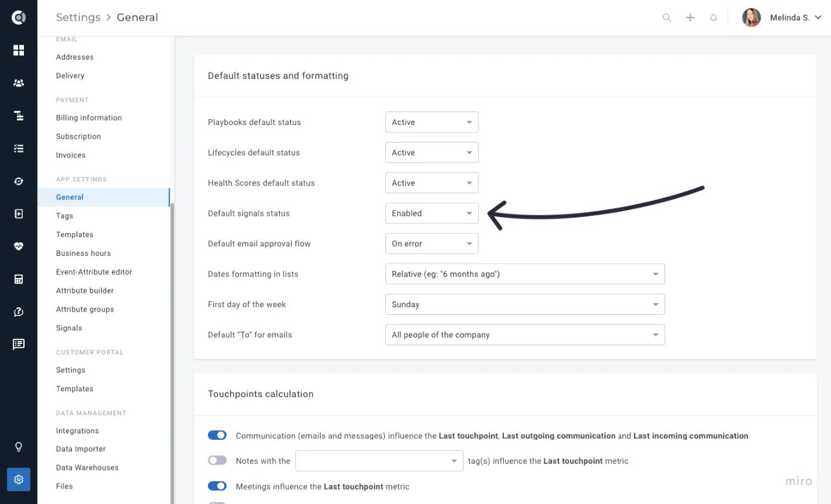831x504 pixels.
Task: Open the health heart icon in sidebar
Action: click(19, 246)
